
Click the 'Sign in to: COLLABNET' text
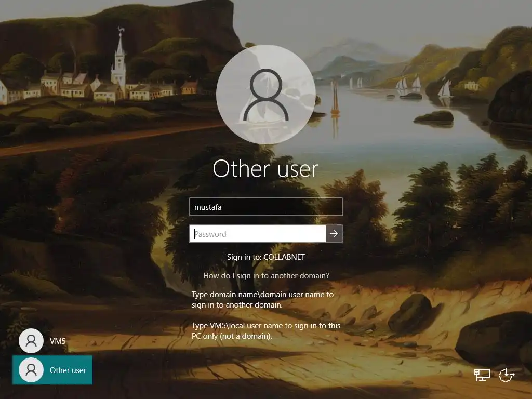(265, 257)
